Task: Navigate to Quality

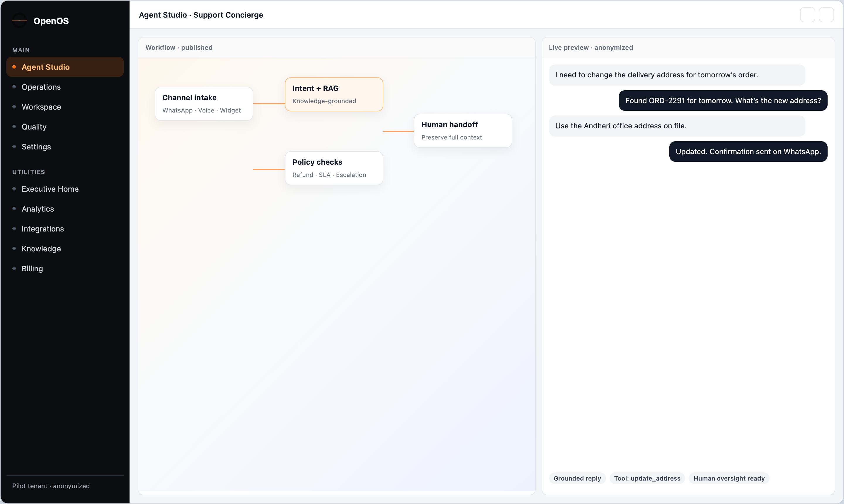Action: pyautogui.click(x=65, y=127)
